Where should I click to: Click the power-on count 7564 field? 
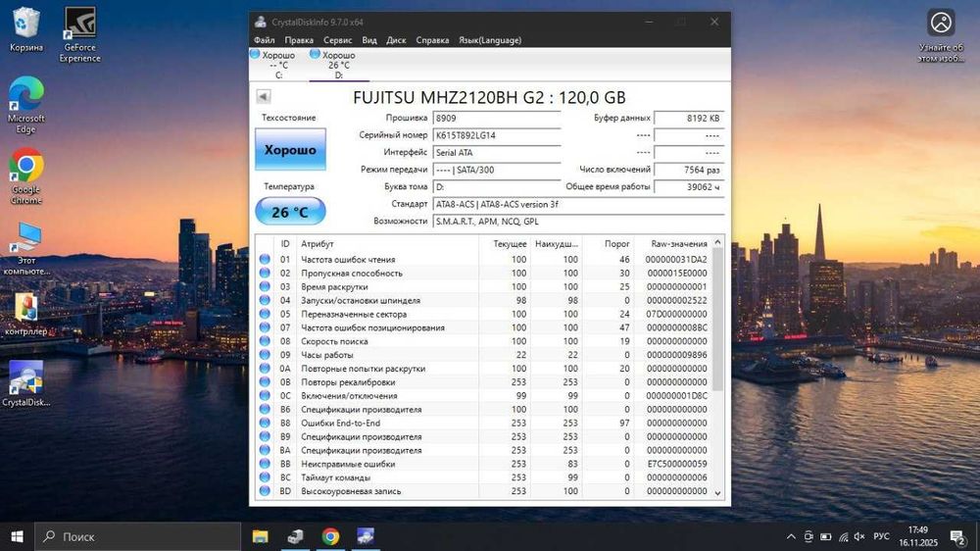click(689, 170)
